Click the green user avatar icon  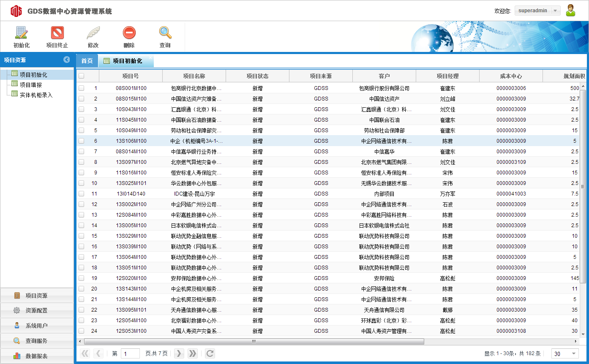571,11
